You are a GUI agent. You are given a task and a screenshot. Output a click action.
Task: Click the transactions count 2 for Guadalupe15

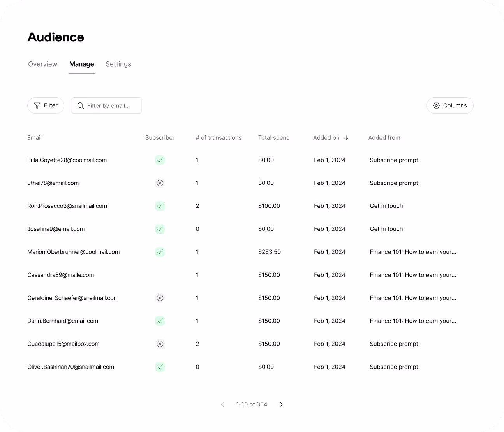tap(197, 344)
